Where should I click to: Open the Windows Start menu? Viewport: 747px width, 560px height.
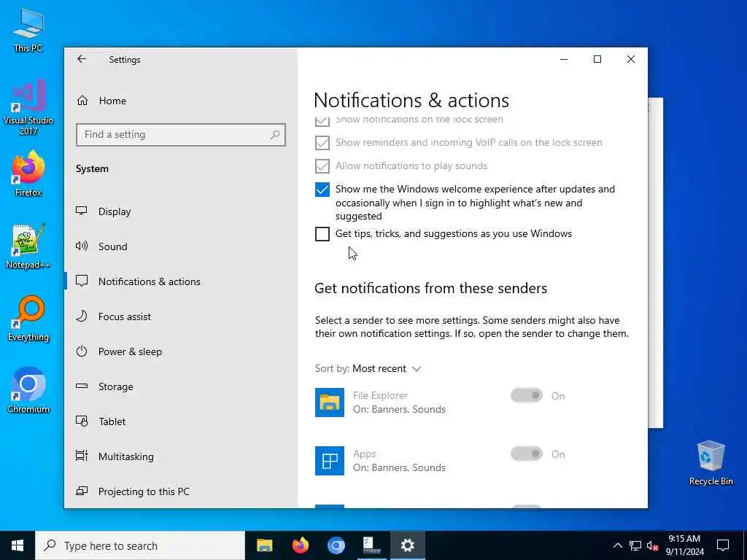point(18,545)
